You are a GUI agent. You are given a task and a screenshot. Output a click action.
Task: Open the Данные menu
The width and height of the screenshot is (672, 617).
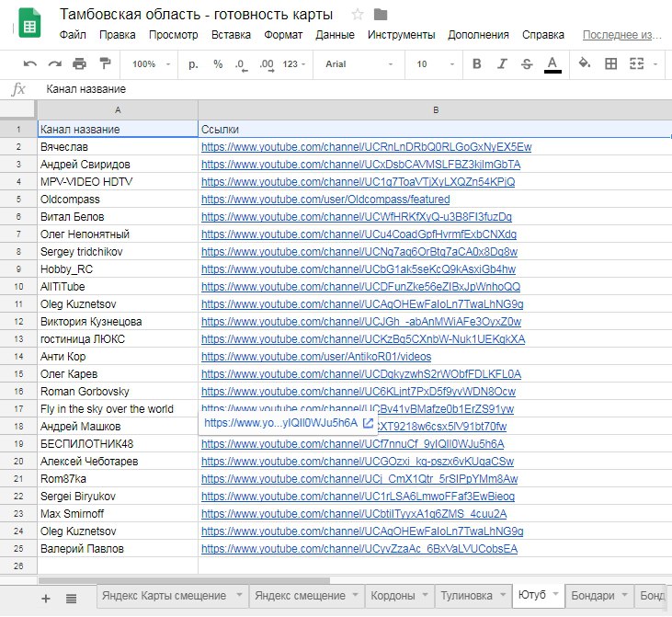click(x=335, y=35)
